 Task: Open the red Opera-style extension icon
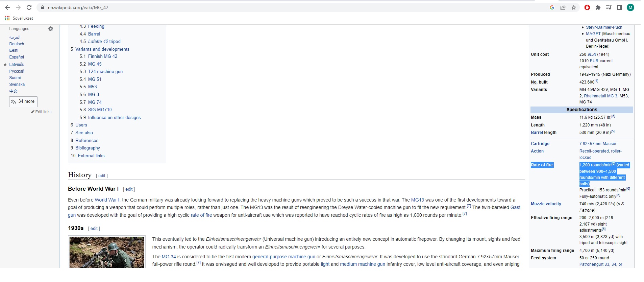[587, 7]
